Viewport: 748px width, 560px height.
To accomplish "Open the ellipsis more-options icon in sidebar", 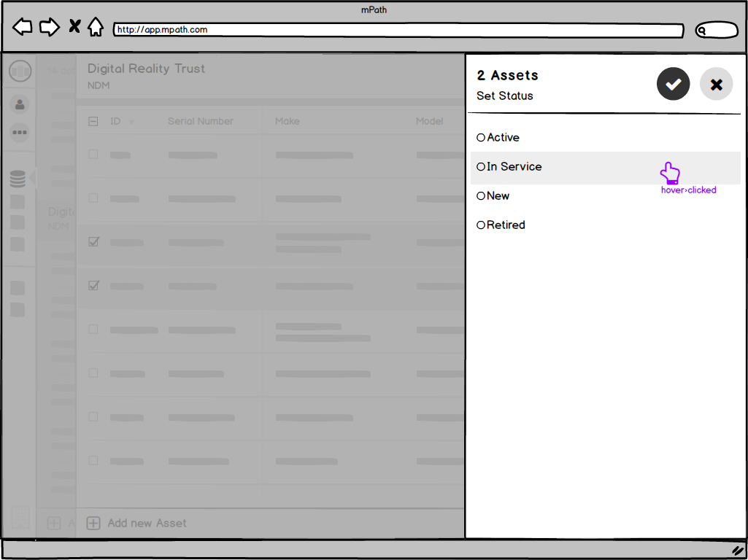I will 20,132.
